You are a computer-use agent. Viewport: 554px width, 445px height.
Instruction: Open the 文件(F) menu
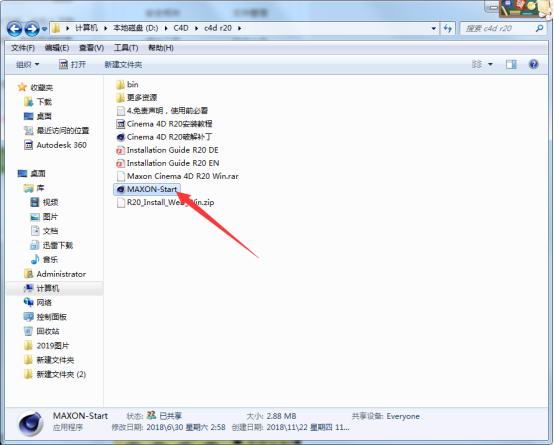click(x=23, y=48)
